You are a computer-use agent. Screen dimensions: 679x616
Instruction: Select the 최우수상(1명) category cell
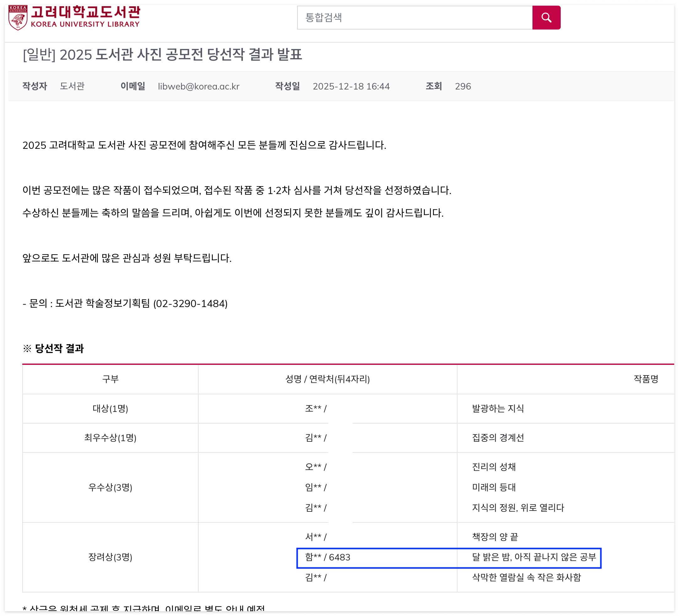pos(110,438)
